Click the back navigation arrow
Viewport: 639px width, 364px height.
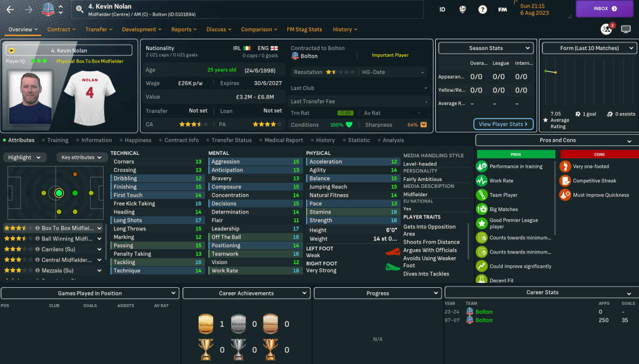(11, 9)
